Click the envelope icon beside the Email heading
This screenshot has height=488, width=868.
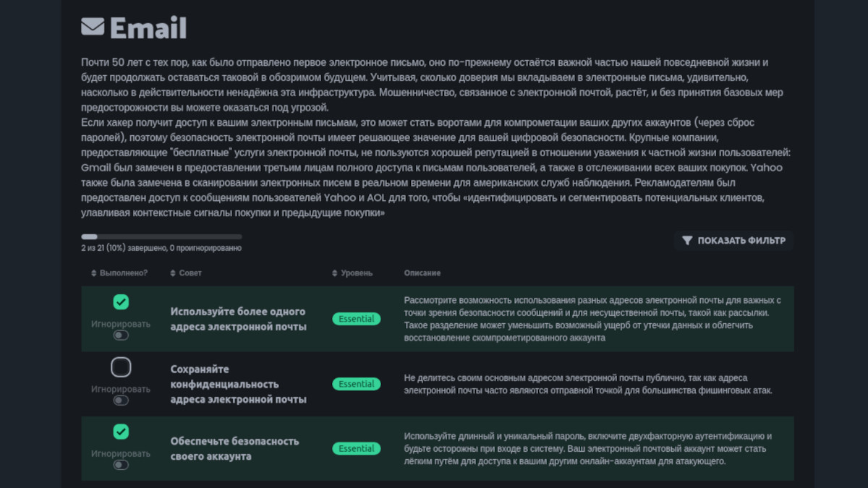click(x=93, y=27)
